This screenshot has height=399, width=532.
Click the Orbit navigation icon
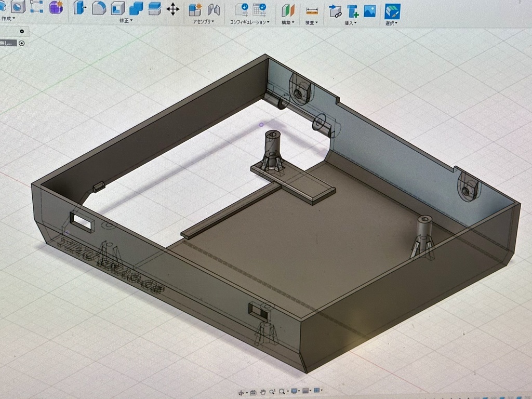coord(241,393)
